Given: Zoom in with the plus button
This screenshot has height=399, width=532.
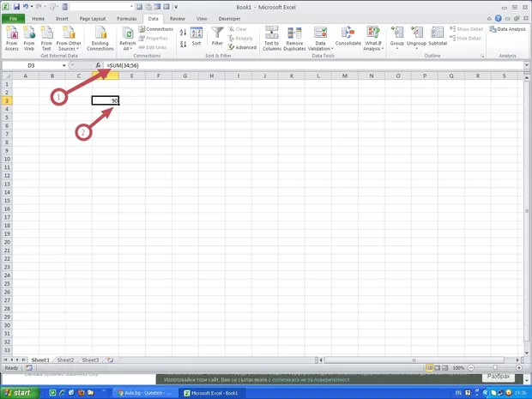Looking at the screenshot, I should tap(519, 368).
